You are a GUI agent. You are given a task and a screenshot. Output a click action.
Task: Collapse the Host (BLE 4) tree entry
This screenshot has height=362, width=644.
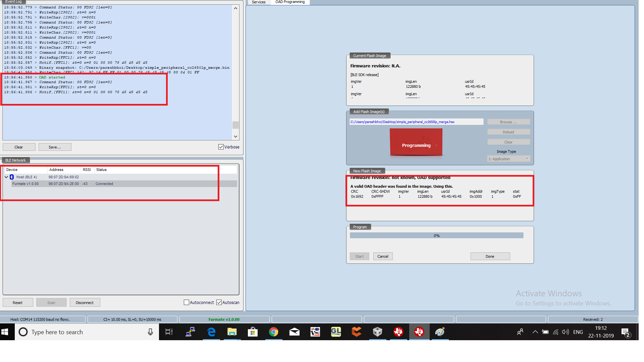[6, 177]
